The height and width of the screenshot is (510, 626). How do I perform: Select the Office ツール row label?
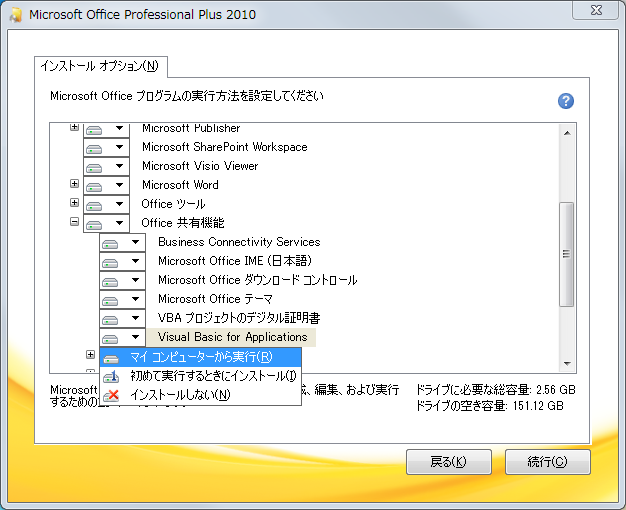173,204
